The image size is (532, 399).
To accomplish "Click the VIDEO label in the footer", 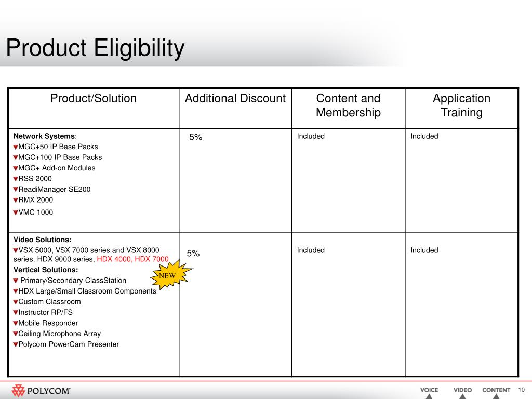I will click(x=462, y=390).
